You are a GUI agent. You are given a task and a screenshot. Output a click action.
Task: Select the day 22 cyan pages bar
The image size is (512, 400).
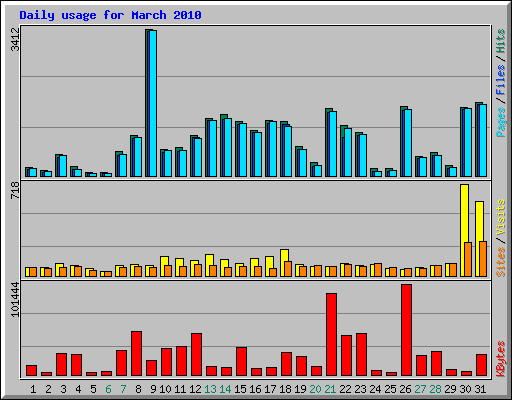[348, 152]
